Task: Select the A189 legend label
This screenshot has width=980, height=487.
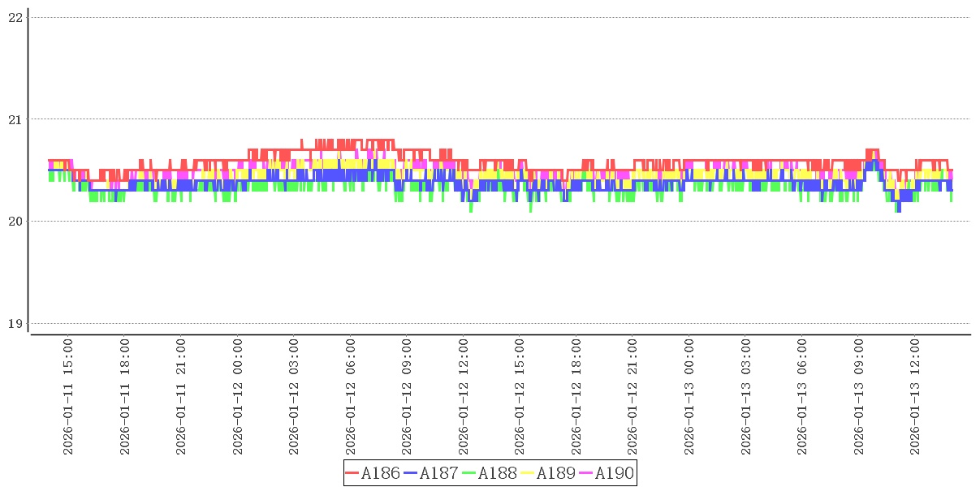Action: pos(555,473)
